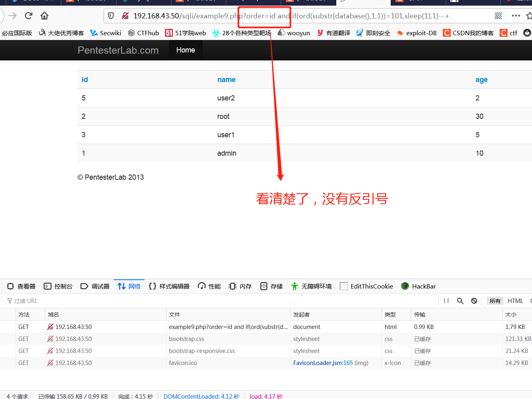Click the 4 个请求 request count in status bar
The height and width of the screenshot is (399, 532).
[17, 396]
